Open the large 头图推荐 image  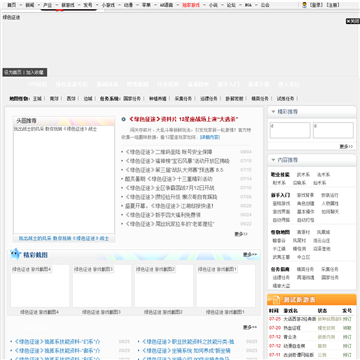coord(64,179)
